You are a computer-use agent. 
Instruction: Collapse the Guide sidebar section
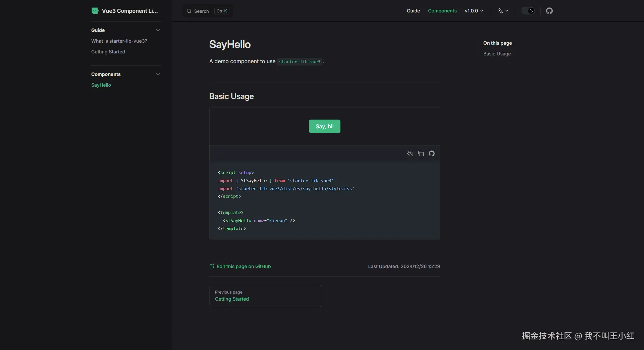(158, 30)
